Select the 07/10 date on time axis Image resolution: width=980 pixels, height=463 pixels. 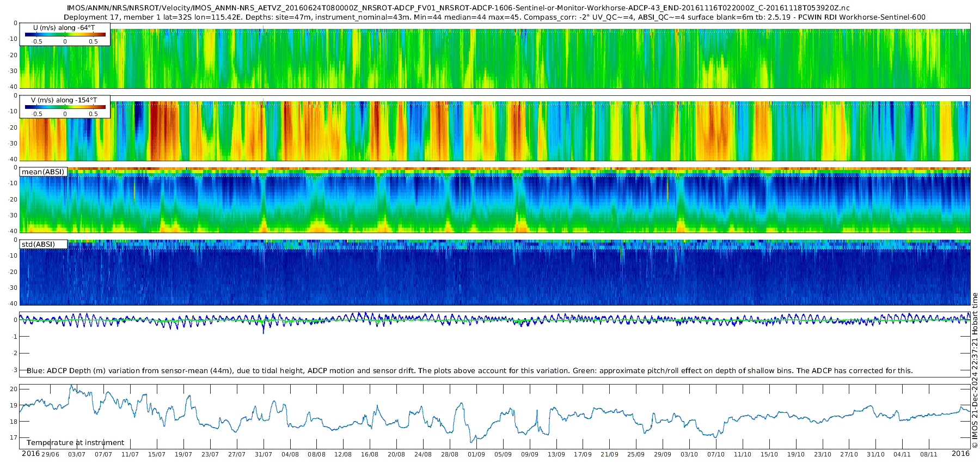pyautogui.click(x=716, y=454)
